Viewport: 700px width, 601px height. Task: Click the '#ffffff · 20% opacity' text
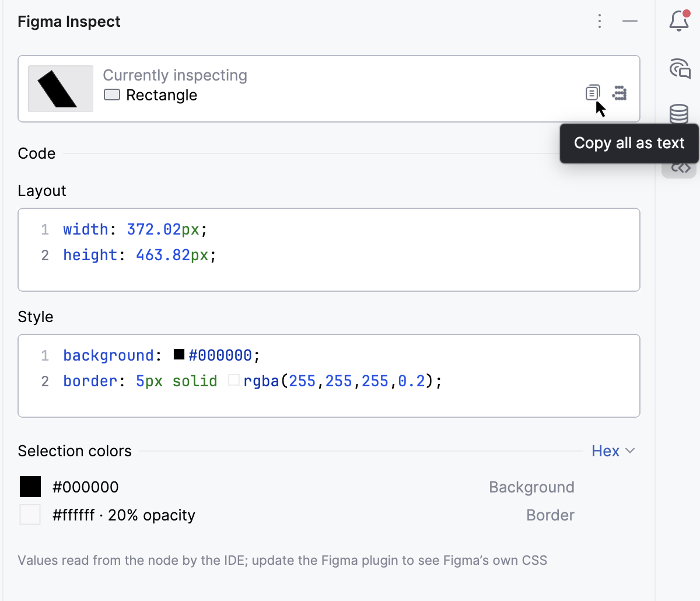click(124, 515)
